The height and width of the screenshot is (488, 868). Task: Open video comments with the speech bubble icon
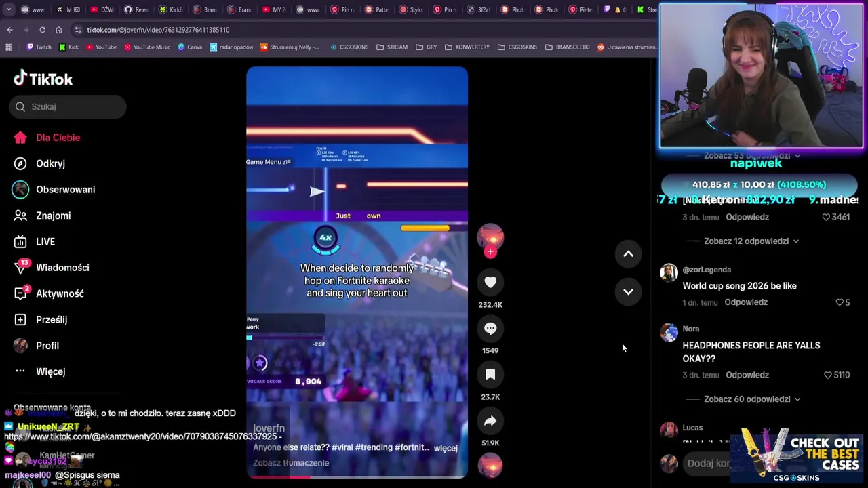click(x=490, y=328)
